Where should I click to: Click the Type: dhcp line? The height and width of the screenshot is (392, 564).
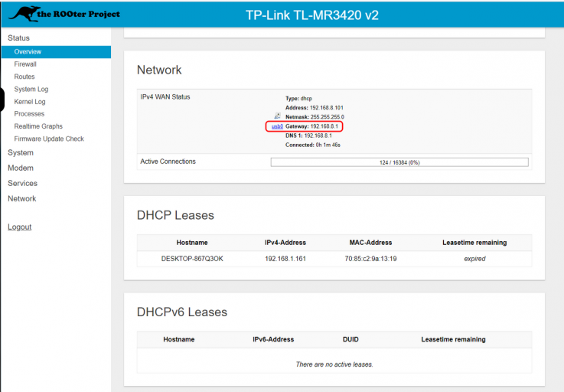coord(298,98)
